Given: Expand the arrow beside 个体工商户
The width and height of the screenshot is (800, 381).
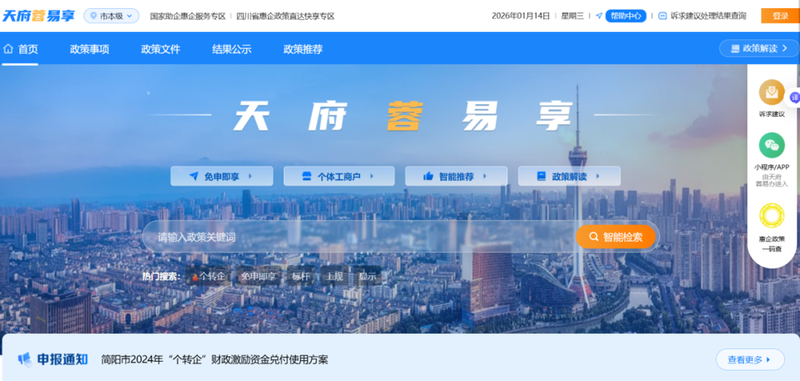Looking at the screenshot, I should pyautogui.click(x=371, y=176).
